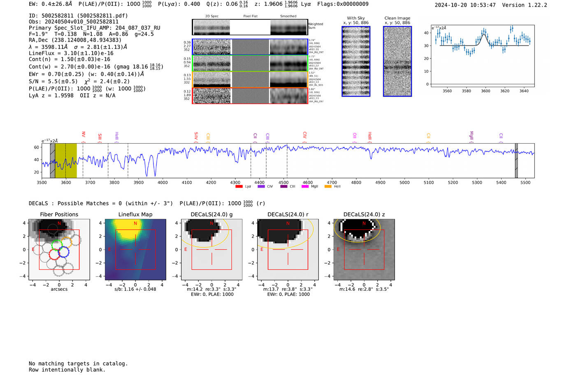Select the red CIV line marker above spectrum
This screenshot has height=392, width=576.
[304, 135]
